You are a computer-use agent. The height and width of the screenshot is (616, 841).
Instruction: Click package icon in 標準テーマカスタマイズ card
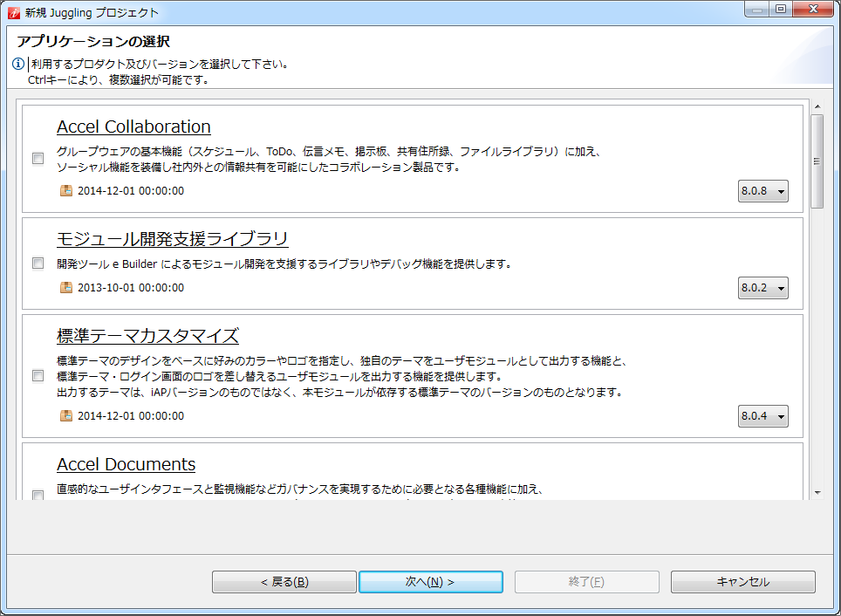coord(66,415)
